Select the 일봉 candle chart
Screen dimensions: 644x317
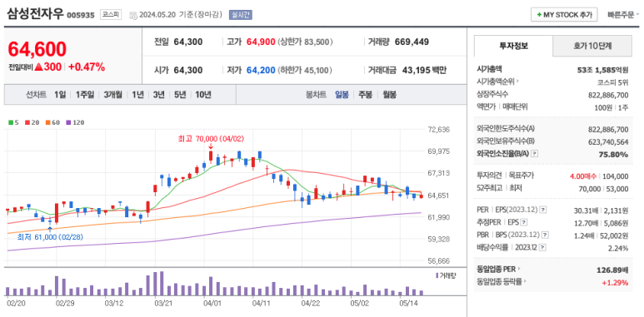click(x=342, y=95)
